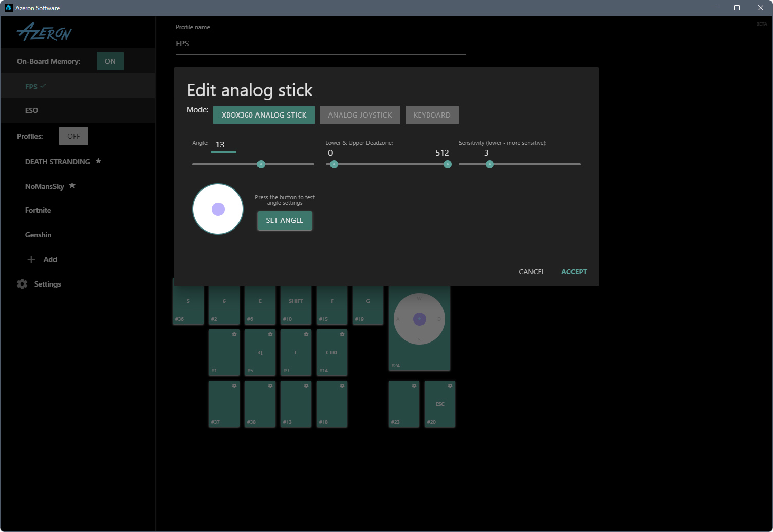This screenshot has width=773, height=532.
Task: Open the Genshin profile
Action: click(x=39, y=235)
